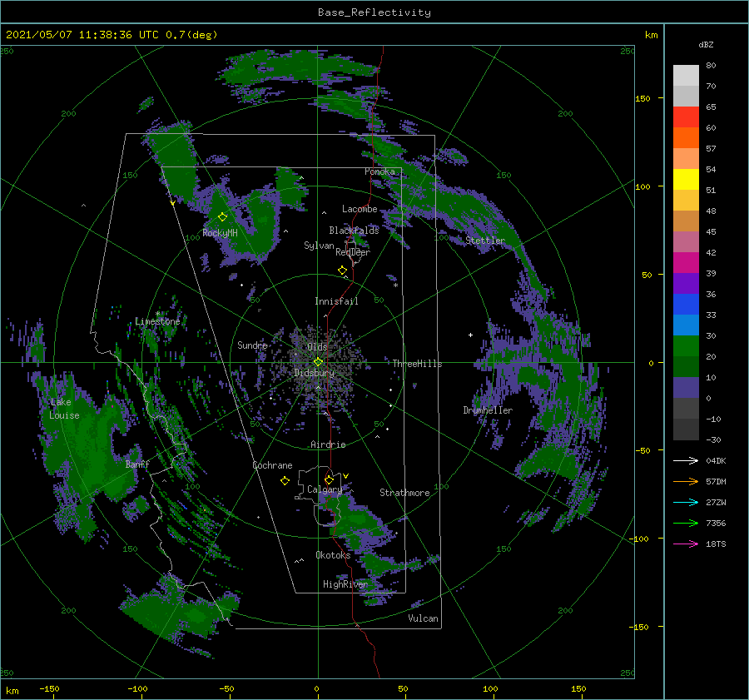Click the Limestone label
The width and height of the screenshot is (749, 700).
point(157,321)
